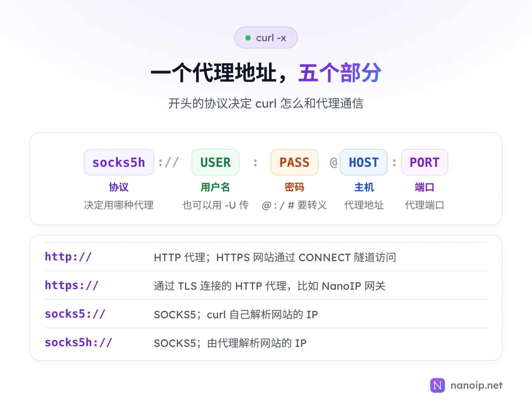The height and width of the screenshot is (410, 532).
Task: Click the 'curl -x' badge label
Action: [x=271, y=38]
